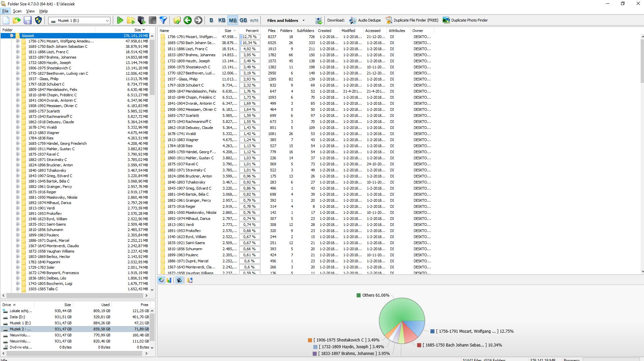This screenshot has height=361, width=644.
Task: Open the View menu
Action: pos(30,11)
